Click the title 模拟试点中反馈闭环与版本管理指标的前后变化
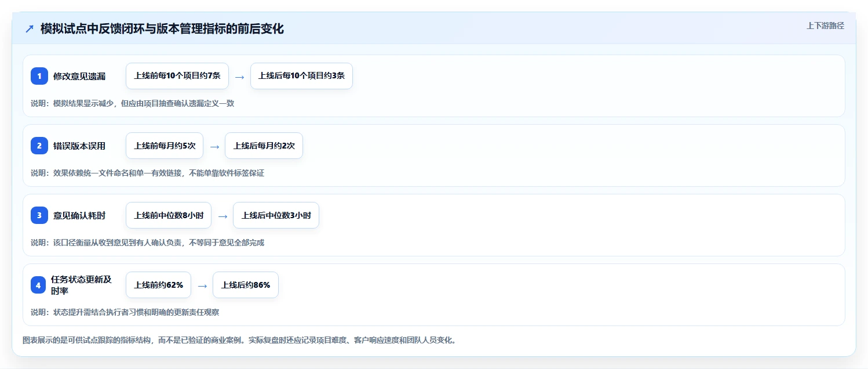This screenshot has height=369, width=868. point(162,28)
